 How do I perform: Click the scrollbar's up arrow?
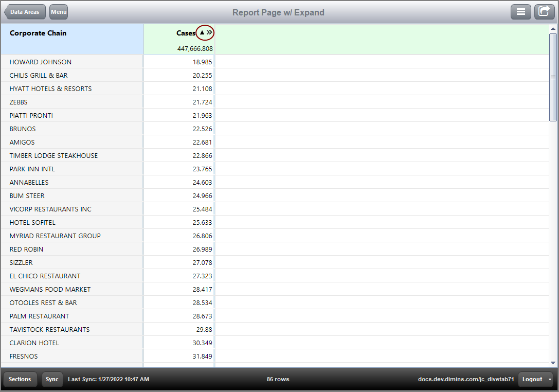[554, 28]
